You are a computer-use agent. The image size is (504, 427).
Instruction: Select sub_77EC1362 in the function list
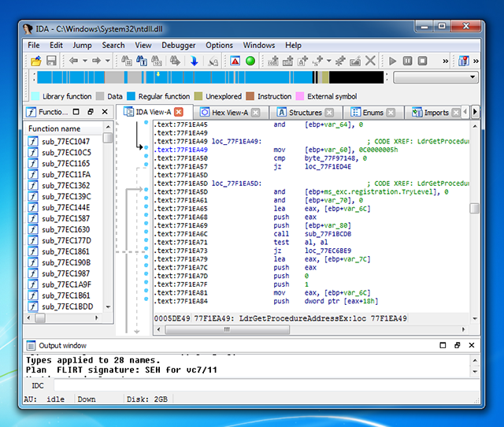point(66,185)
